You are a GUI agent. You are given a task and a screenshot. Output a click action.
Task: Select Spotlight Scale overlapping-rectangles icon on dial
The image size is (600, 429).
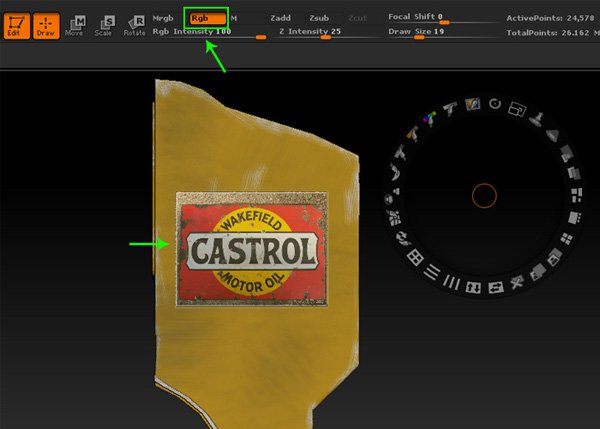click(x=517, y=109)
